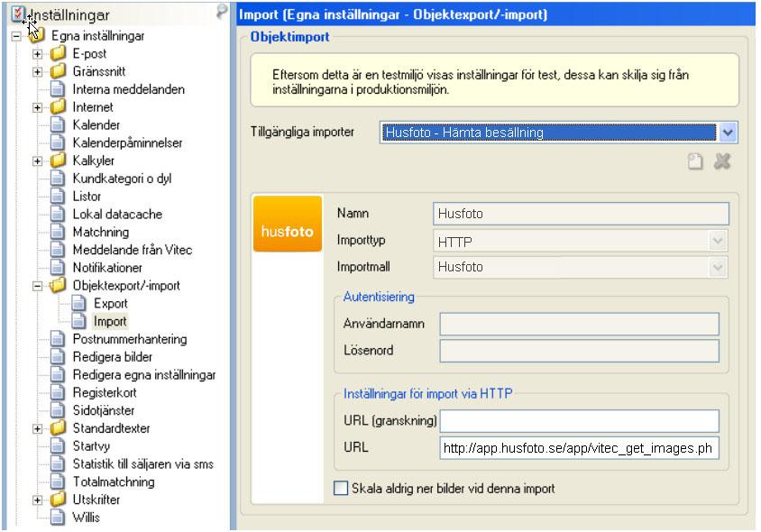The height and width of the screenshot is (532, 761).
Task: Open the Export settings page
Action: [x=111, y=304]
